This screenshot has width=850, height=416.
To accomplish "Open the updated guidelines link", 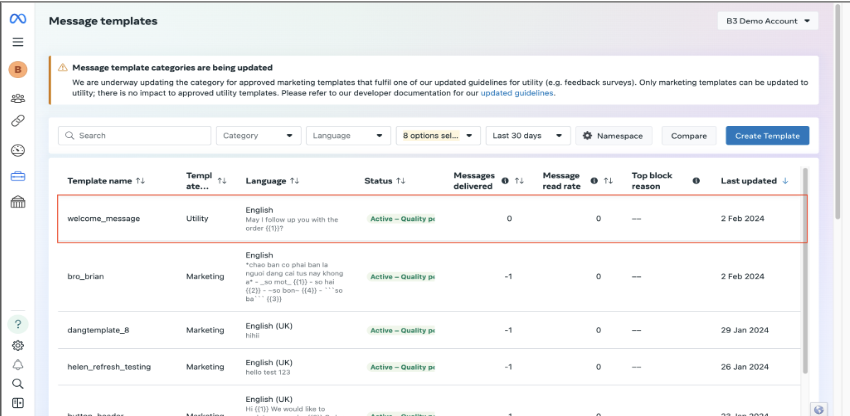I will tap(517, 93).
